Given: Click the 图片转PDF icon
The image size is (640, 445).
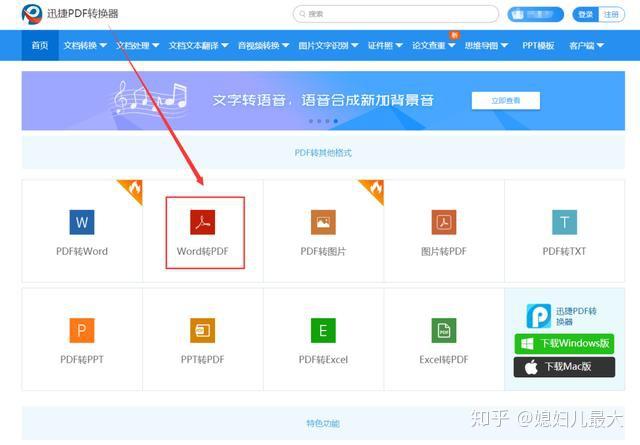Looking at the screenshot, I should [444, 222].
